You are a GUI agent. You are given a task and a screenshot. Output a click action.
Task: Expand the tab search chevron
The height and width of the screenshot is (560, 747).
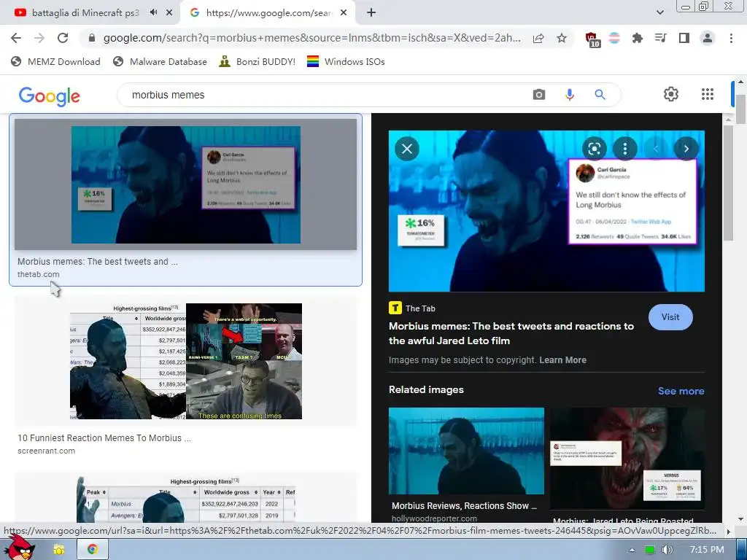(659, 12)
